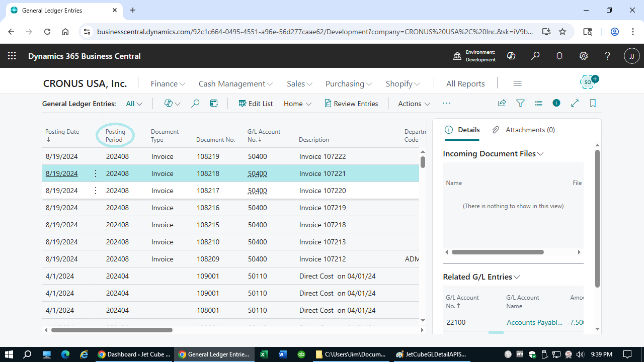
Task: Open Excel from the taskbar
Action: point(264,354)
